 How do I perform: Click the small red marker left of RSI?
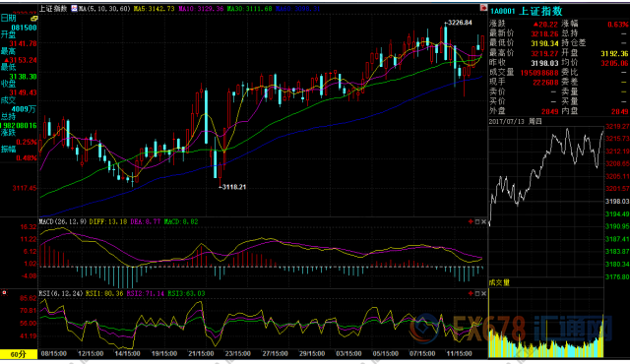(4, 293)
